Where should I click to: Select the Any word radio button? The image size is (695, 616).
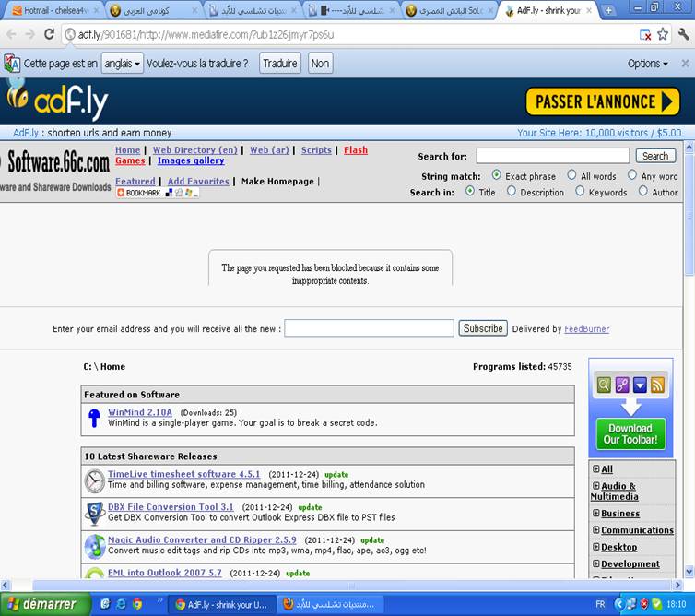pos(632,175)
